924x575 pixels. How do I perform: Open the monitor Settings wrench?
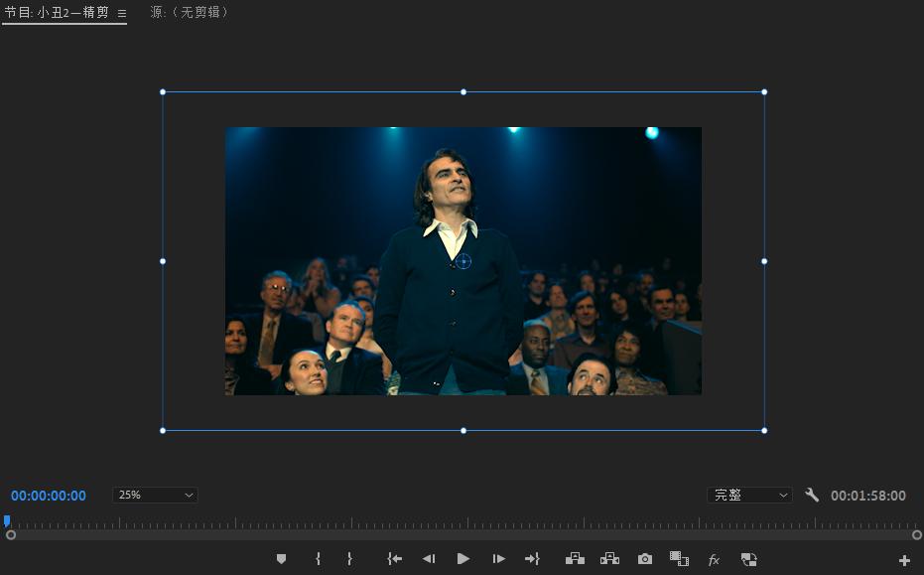click(x=813, y=495)
